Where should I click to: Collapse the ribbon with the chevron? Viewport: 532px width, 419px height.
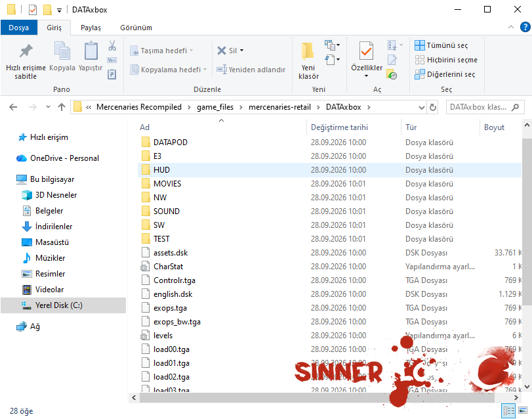pyautogui.click(x=511, y=27)
